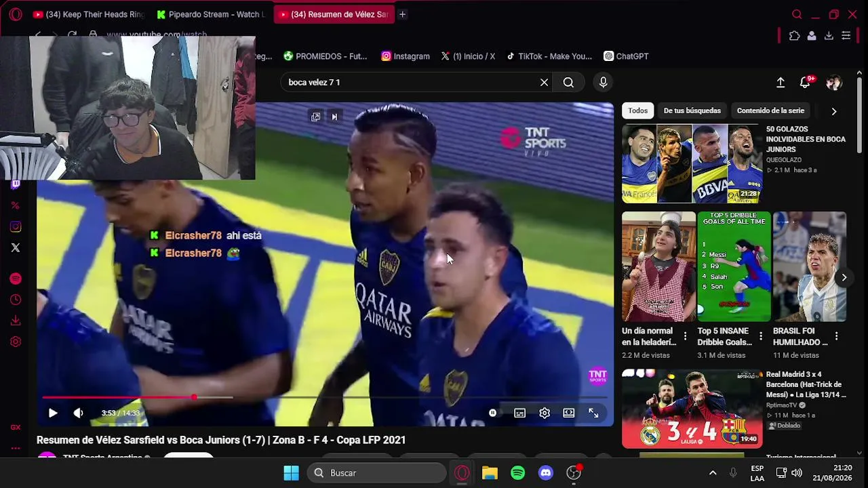Open a new browser tab
Viewport: 868px width, 488px height.
[402, 14]
